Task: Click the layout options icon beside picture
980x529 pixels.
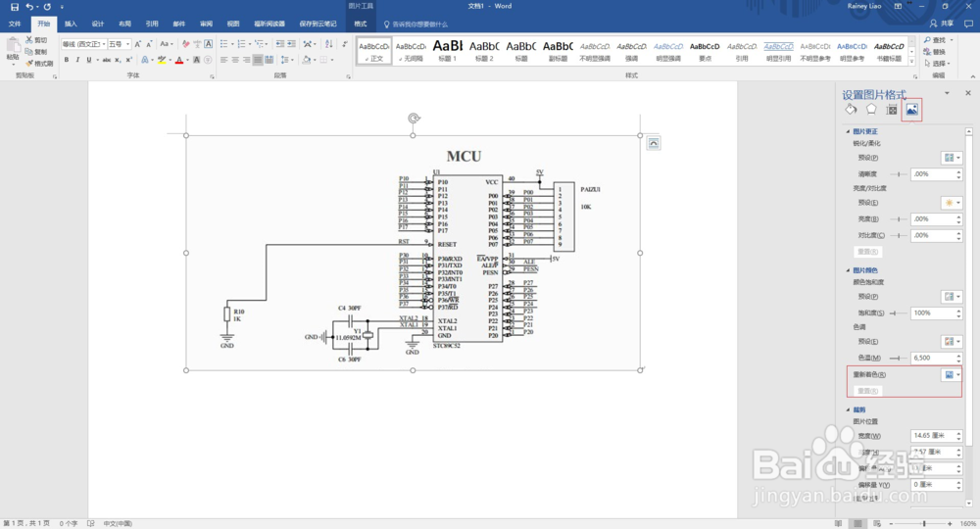Action: click(x=653, y=143)
